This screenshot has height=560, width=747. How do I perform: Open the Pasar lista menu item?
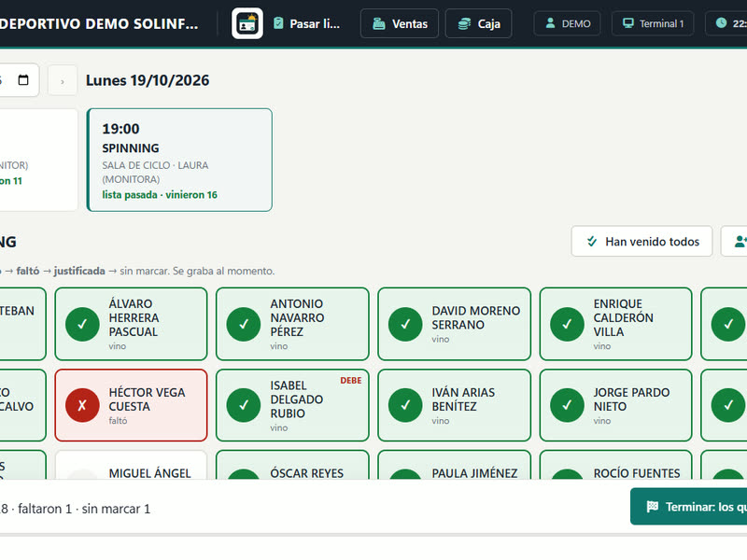tap(306, 23)
